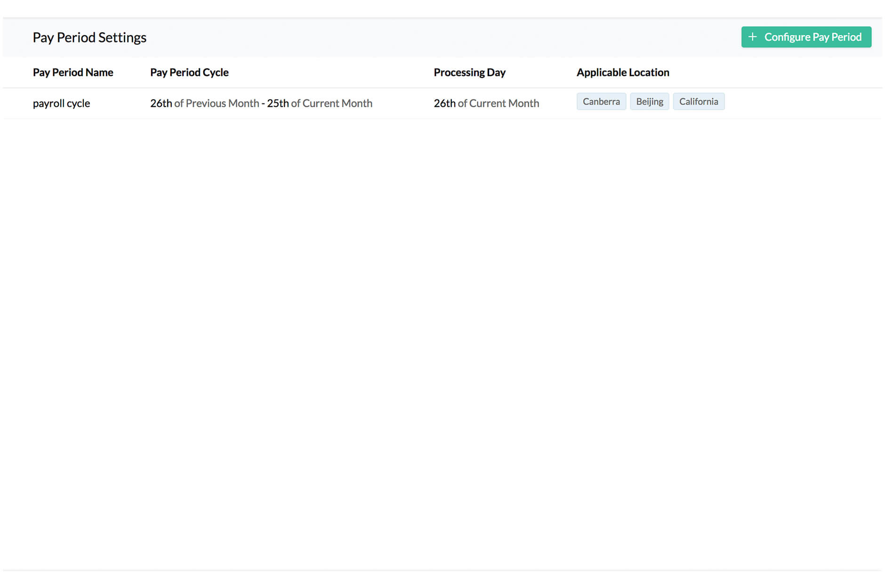Click the 26th of Current Month processing day
Viewport: 885px width, 588px height.
point(486,103)
